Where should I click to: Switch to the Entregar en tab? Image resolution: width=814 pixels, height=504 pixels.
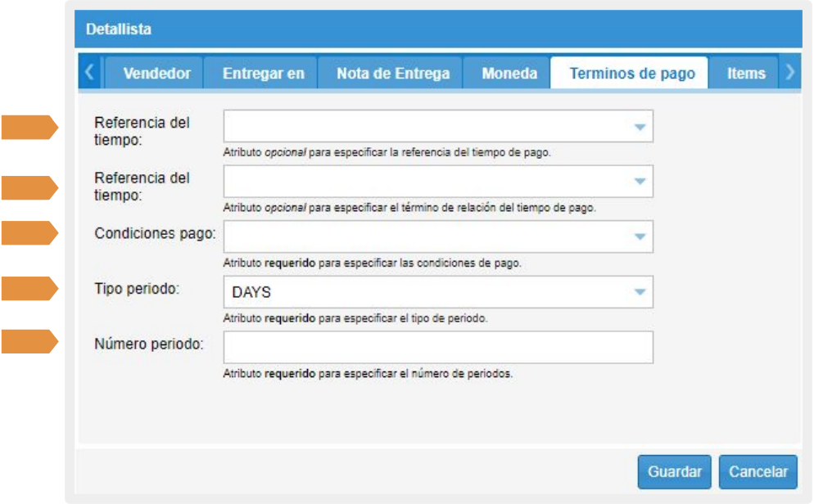pos(263,74)
